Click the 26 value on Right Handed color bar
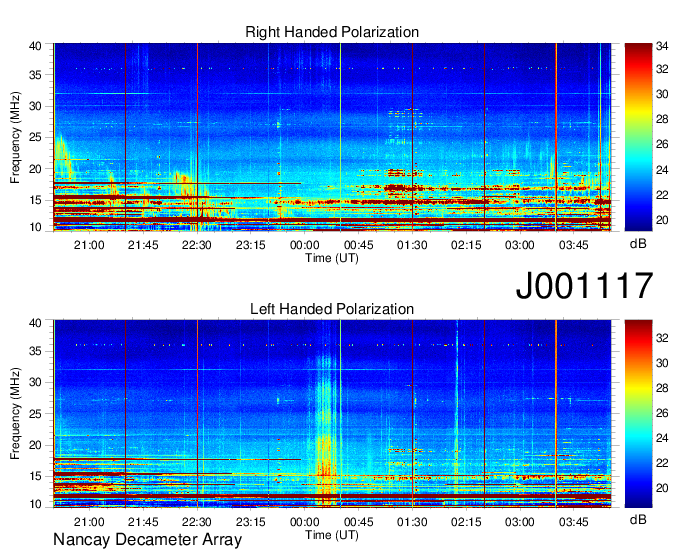This screenshot has width=680, height=552. coord(662,144)
